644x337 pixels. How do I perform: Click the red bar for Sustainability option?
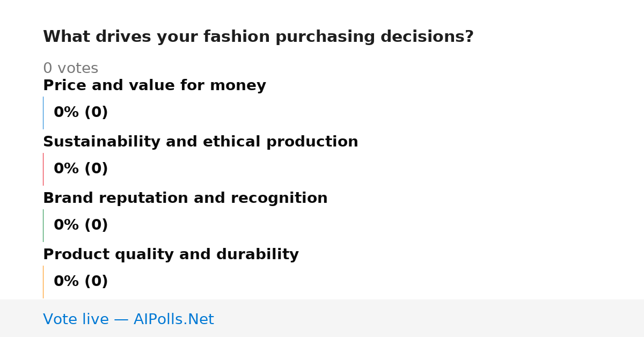[43, 169]
